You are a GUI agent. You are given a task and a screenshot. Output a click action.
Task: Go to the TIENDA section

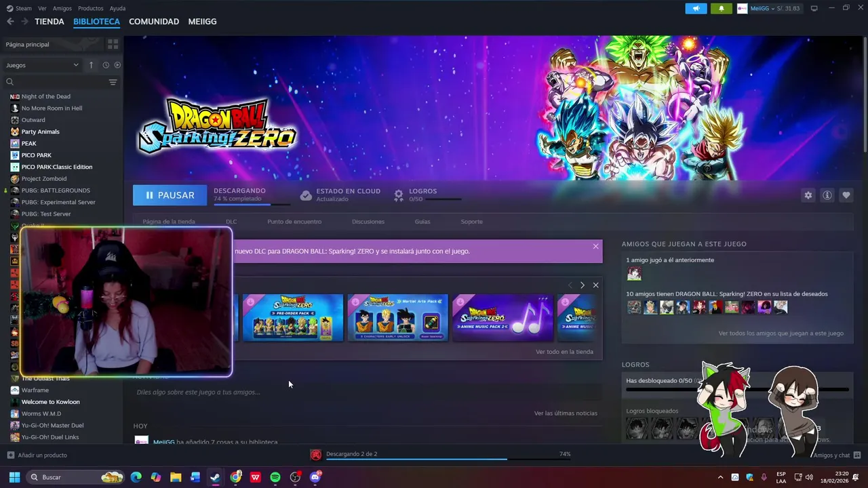point(50,22)
